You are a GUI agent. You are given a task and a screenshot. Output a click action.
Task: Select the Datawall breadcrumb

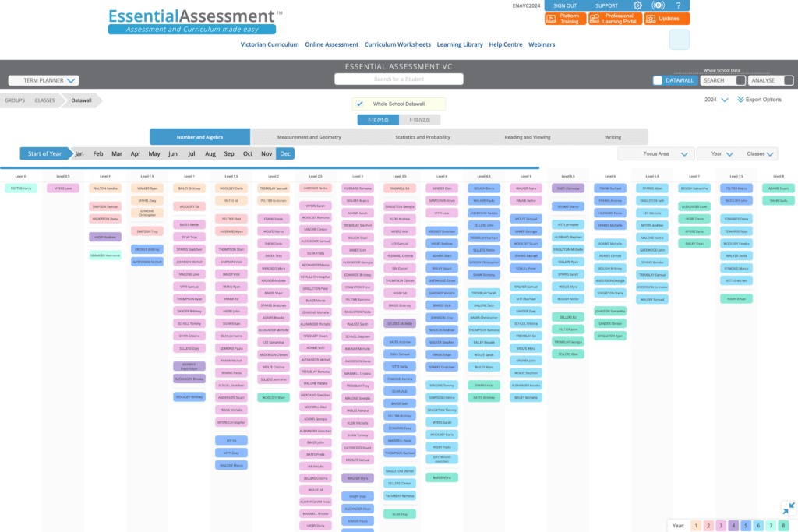(x=81, y=100)
